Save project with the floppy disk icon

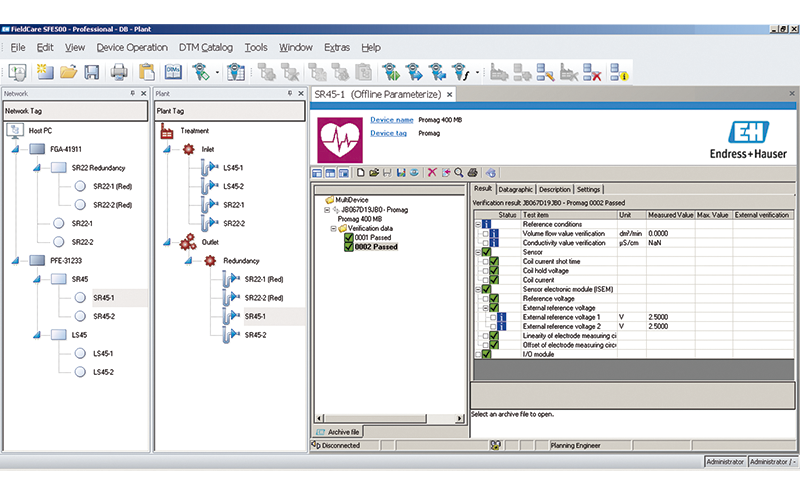pos(91,72)
